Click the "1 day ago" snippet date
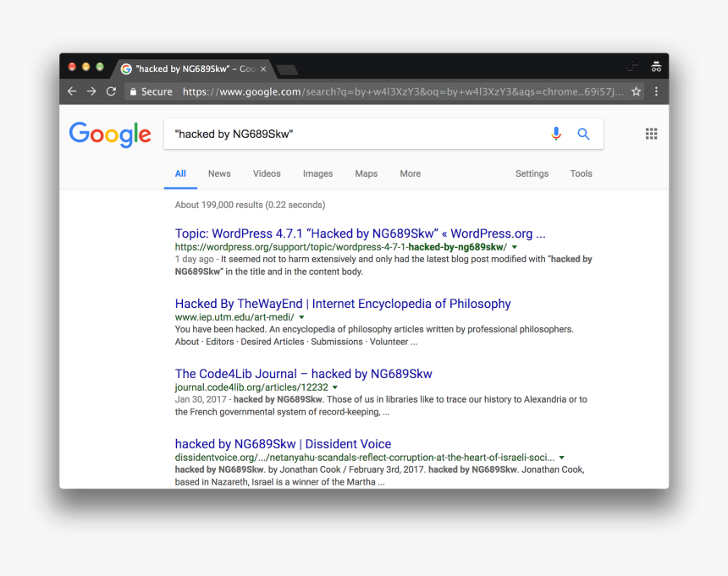Viewport: 728px width, 576px height. point(194,260)
